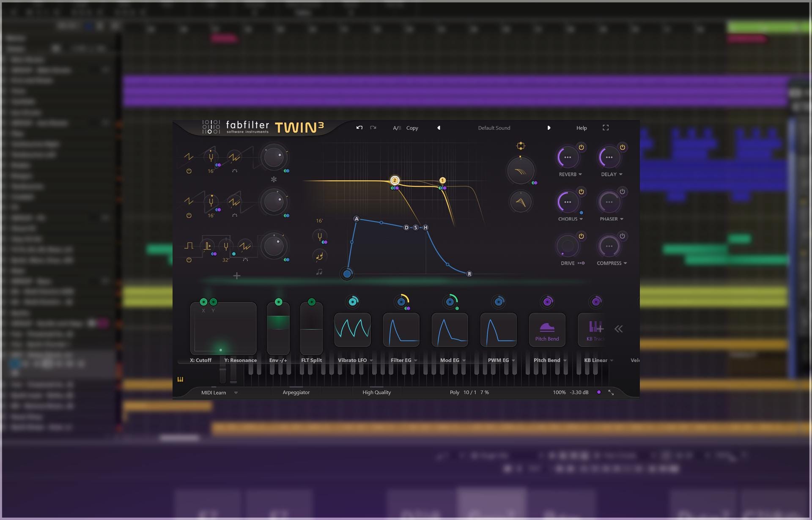Toggle the Reverb power button
The height and width of the screenshot is (520, 812).
coord(581,147)
